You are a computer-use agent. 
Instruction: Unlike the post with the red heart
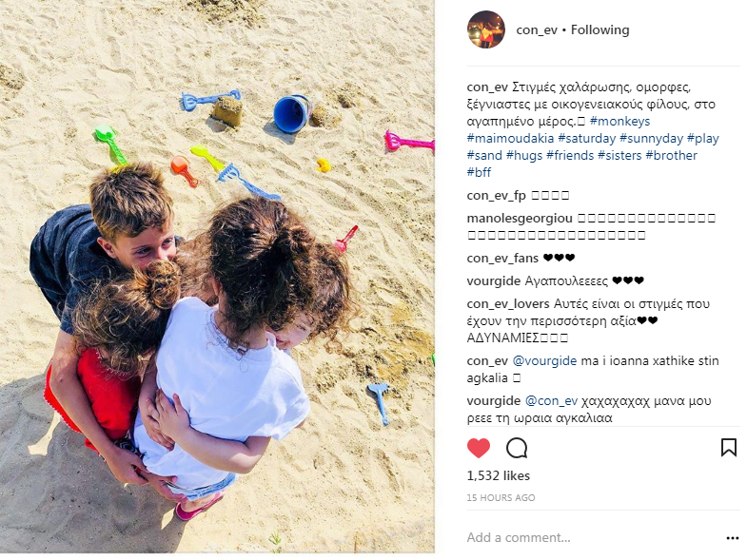pyautogui.click(x=479, y=448)
